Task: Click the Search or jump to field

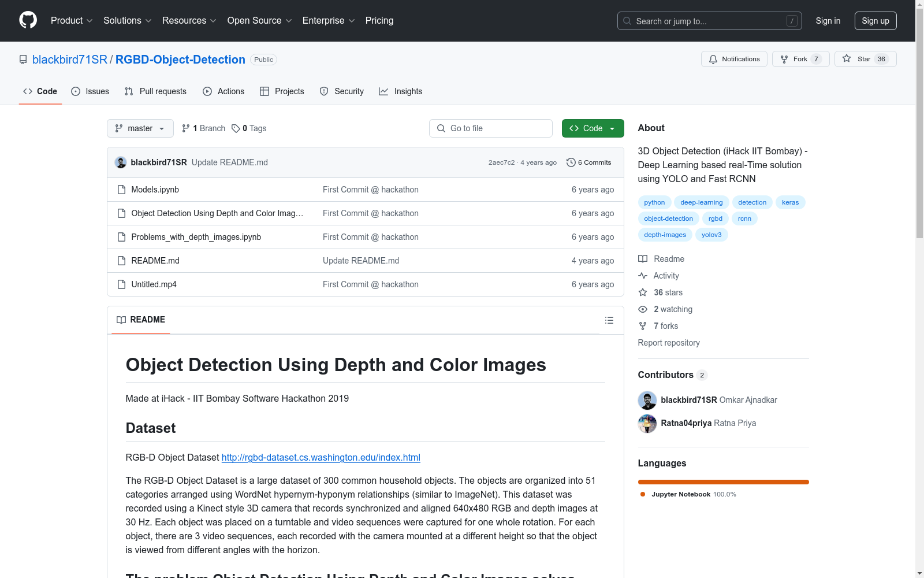Action: click(710, 21)
